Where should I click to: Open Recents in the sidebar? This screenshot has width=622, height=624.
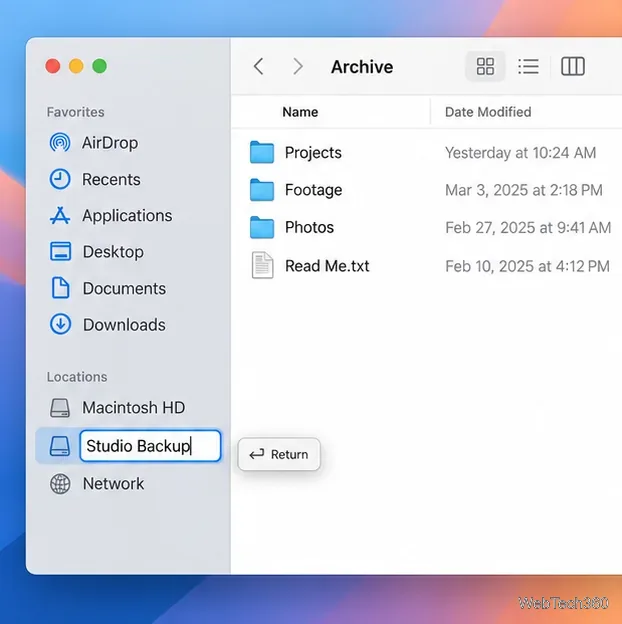click(111, 179)
